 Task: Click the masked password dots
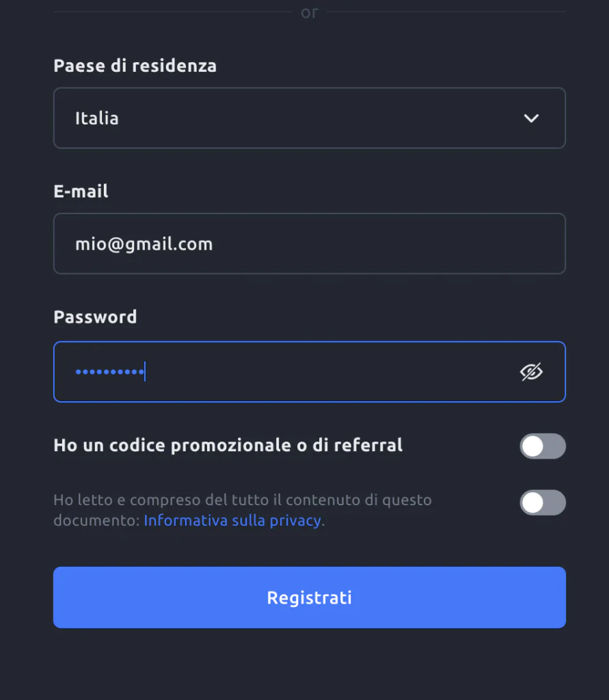(x=109, y=372)
